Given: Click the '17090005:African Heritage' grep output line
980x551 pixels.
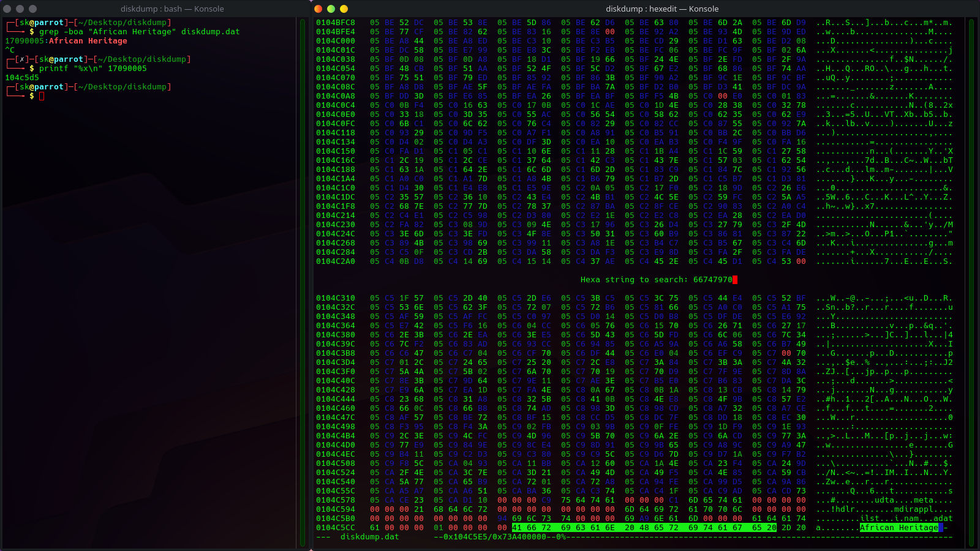Looking at the screenshot, I should (66, 41).
